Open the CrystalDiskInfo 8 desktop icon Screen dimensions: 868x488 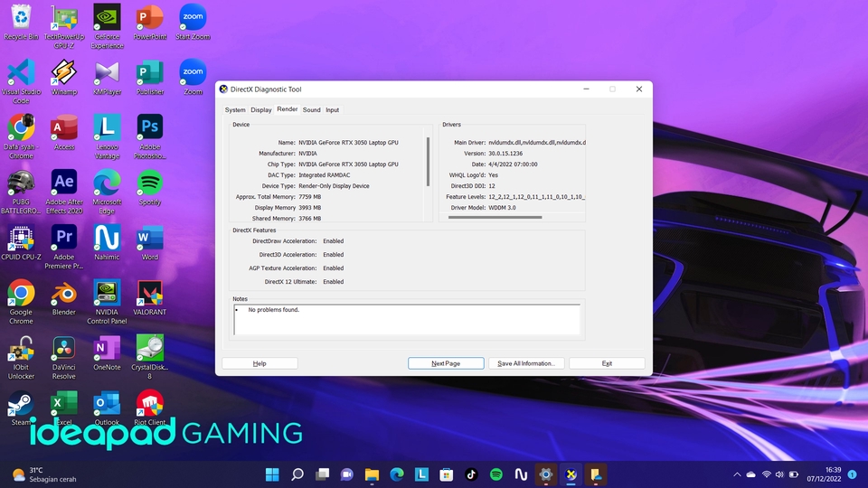pos(149,356)
